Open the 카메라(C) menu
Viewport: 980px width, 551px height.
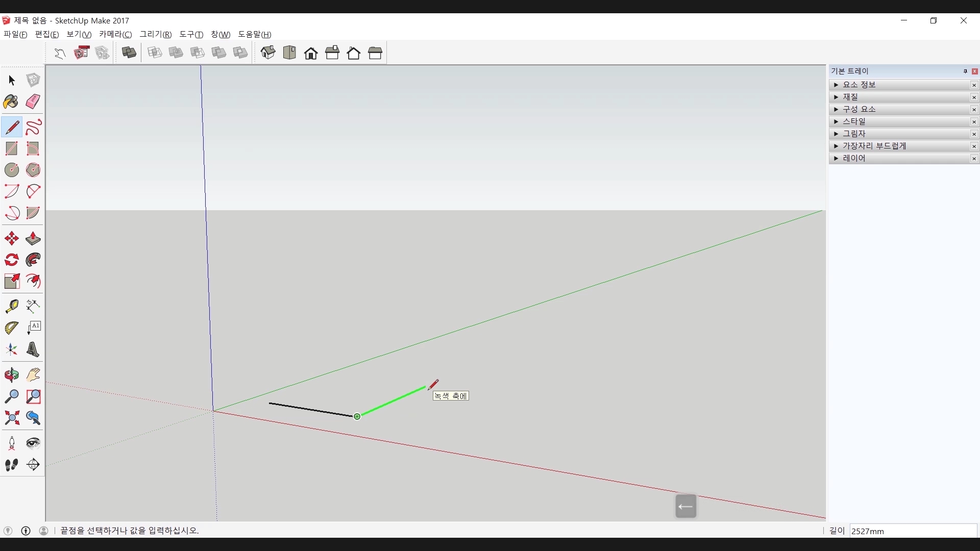115,34
